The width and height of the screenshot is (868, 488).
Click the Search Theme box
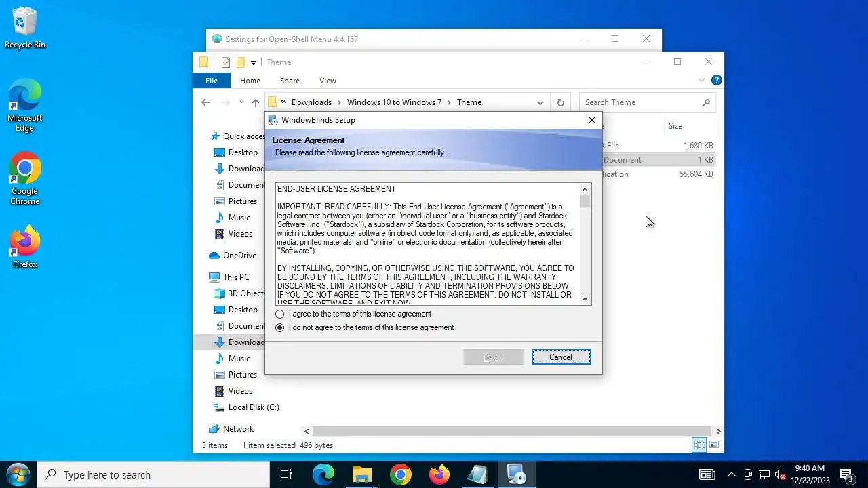coord(648,102)
